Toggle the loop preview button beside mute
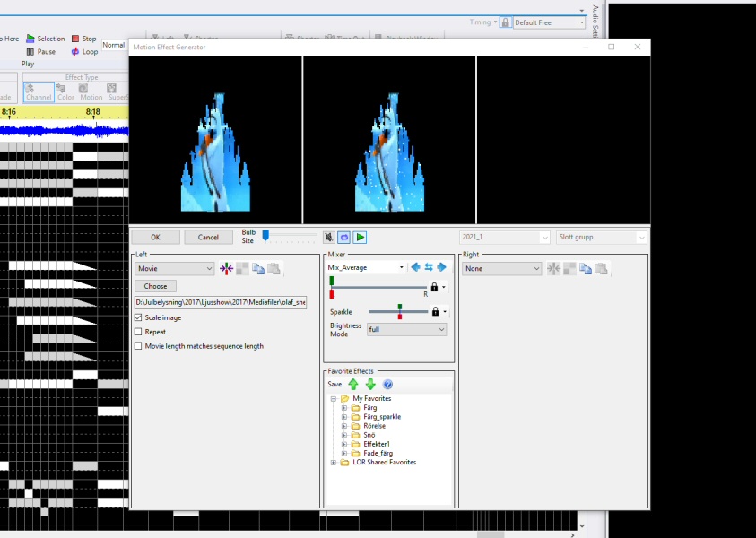The image size is (756, 538). pyautogui.click(x=343, y=238)
